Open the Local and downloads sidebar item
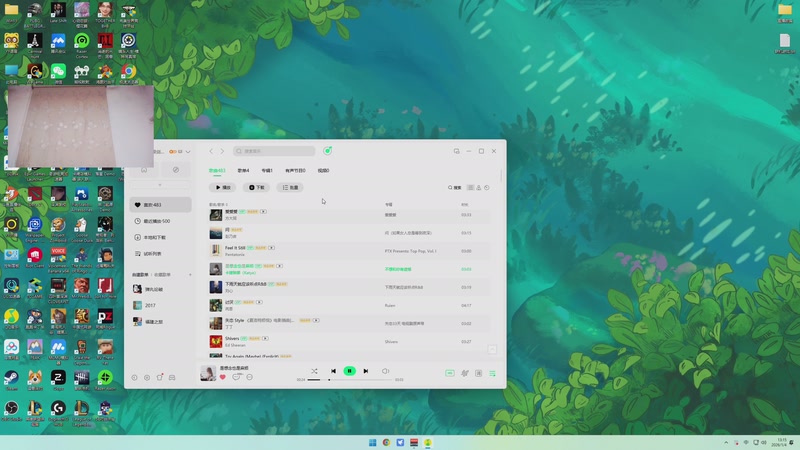 click(160, 237)
